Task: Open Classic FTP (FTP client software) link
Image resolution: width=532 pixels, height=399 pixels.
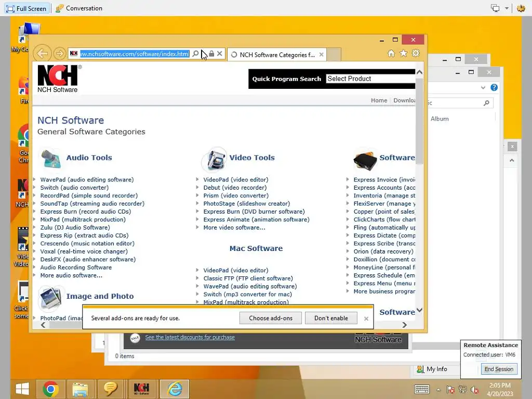Action: click(248, 278)
